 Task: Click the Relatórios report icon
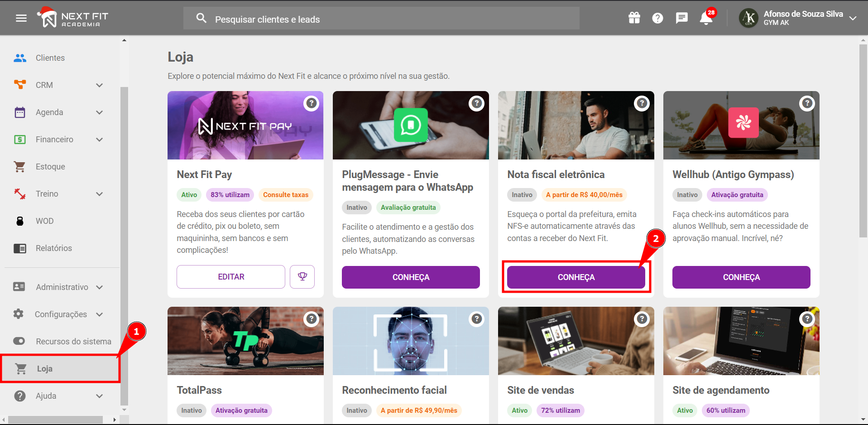tap(20, 248)
